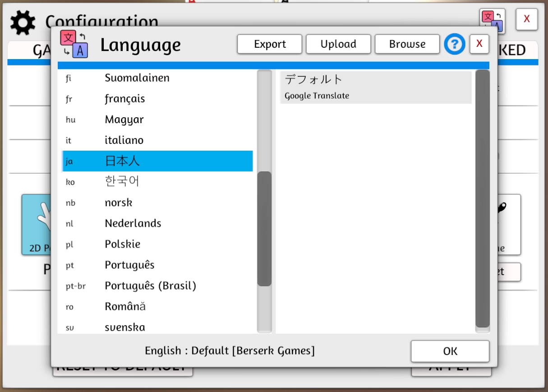Click the language list scrollbar thumb
Screen dimensions: 548x392
pyautogui.click(x=264, y=228)
